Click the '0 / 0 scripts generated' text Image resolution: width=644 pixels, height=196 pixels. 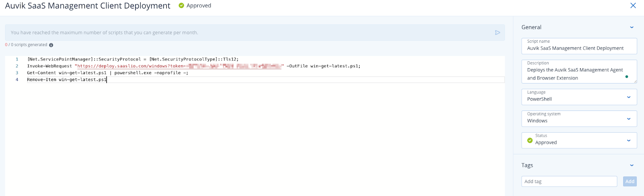tap(26, 45)
